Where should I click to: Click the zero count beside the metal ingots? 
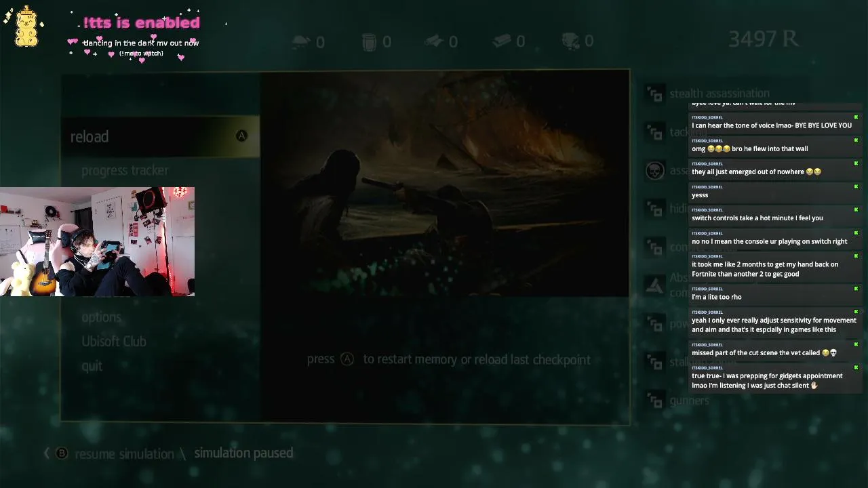point(520,43)
